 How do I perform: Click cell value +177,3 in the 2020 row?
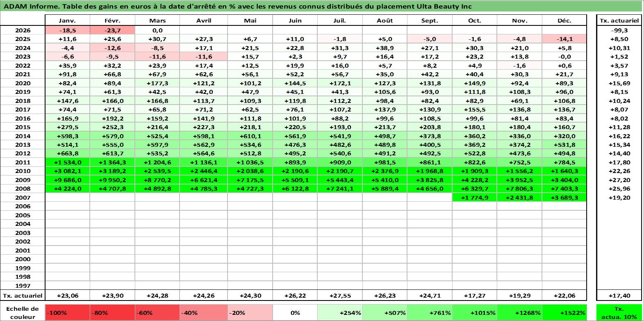coord(157,83)
